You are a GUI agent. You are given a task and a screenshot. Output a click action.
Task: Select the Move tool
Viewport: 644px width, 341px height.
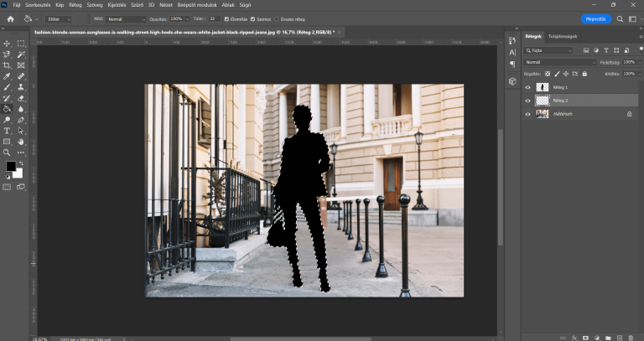coord(7,44)
